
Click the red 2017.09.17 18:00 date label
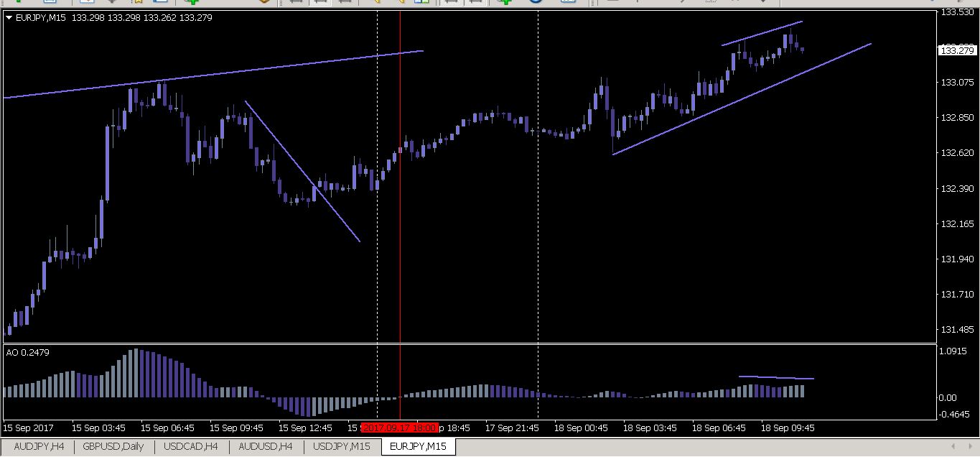click(399, 428)
